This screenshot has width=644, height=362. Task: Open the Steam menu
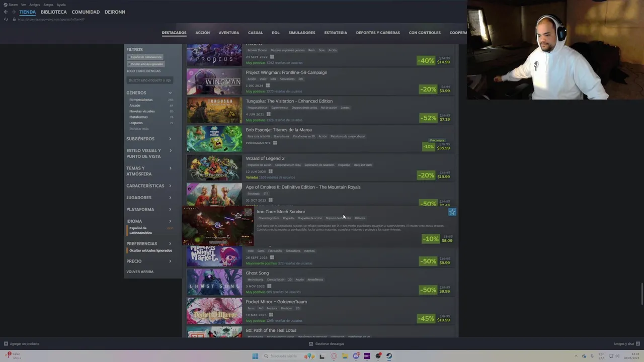(x=11, y=5)
